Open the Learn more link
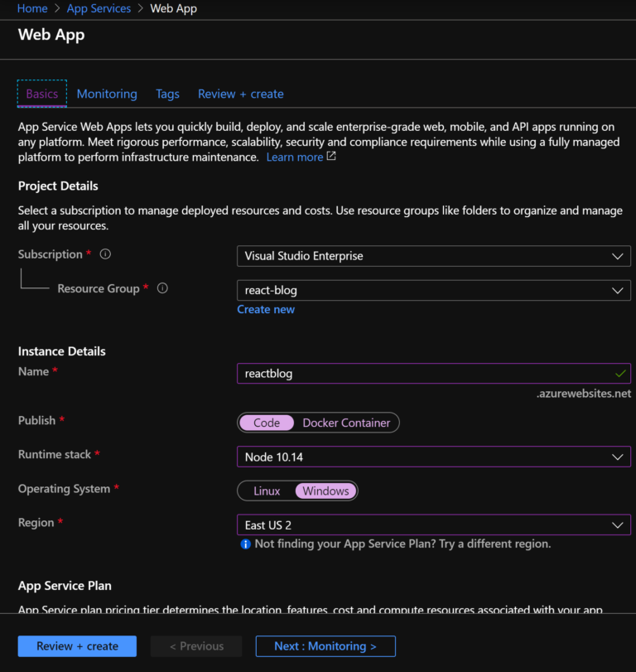 click(294, 157)
